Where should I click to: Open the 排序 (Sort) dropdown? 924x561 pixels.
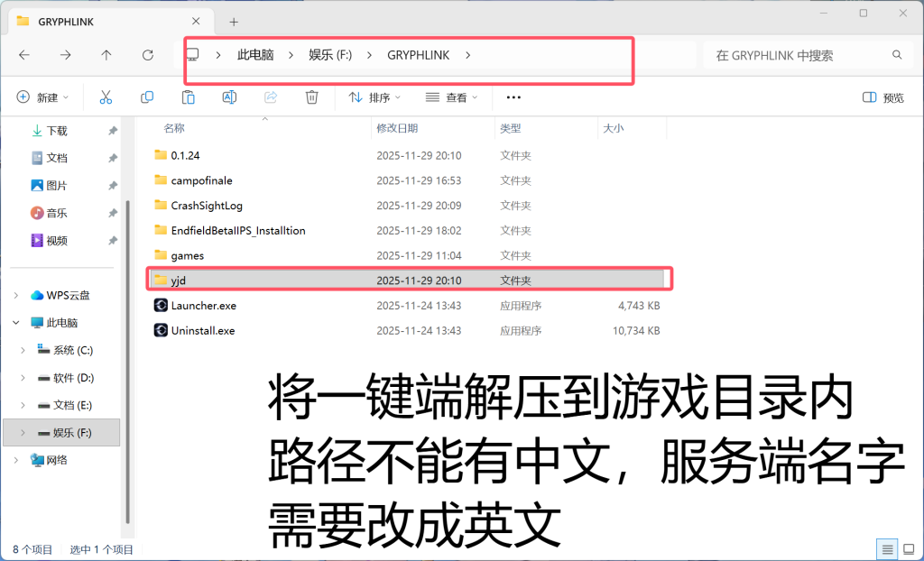(374, 97)
